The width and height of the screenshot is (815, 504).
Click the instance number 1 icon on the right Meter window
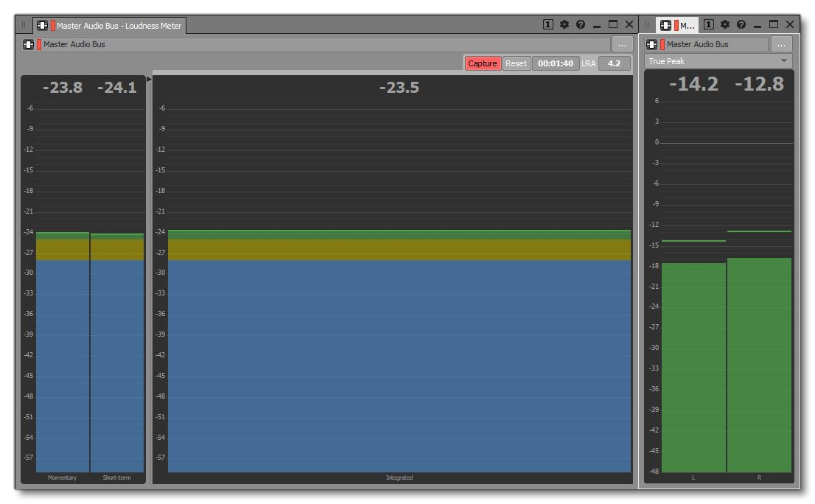[710, 24]
